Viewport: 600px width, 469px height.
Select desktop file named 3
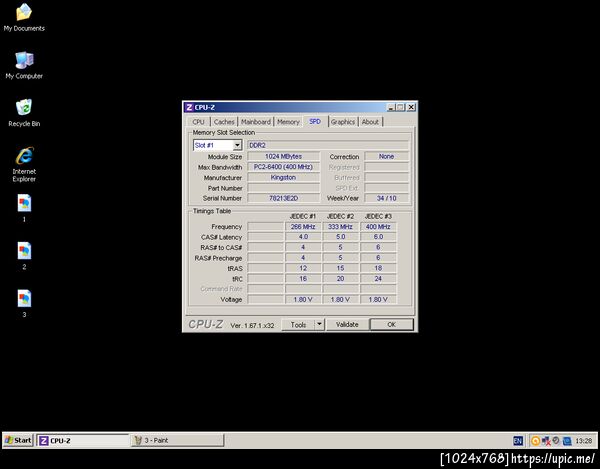click(24, 303)
